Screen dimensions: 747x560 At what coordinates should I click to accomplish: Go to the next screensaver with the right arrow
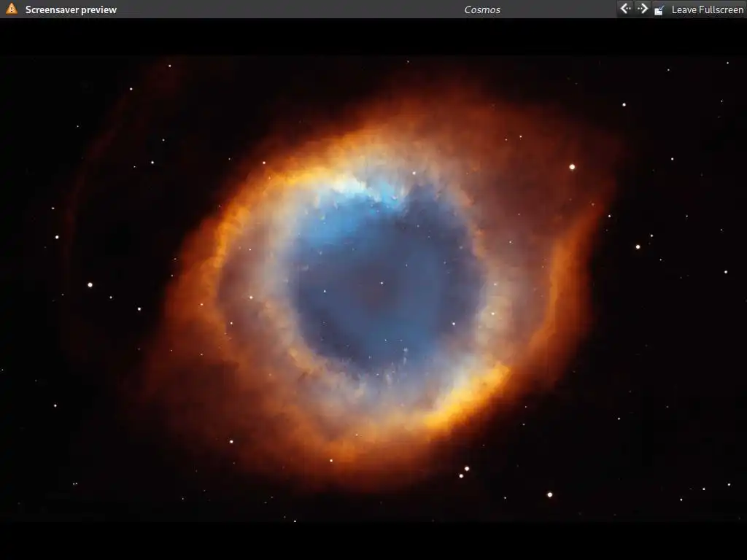(643, 9)
